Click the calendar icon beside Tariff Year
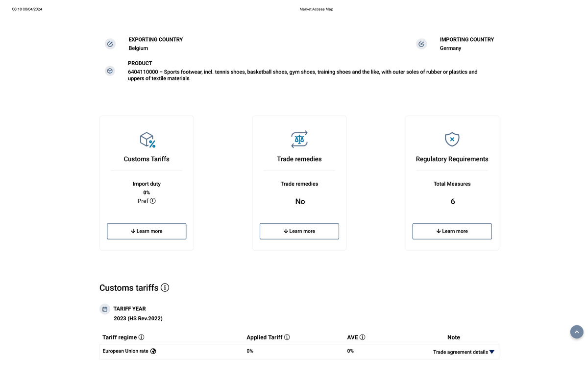Image resolution: width=588 pixels, height=380 pixels. click(x=105, y=309)
